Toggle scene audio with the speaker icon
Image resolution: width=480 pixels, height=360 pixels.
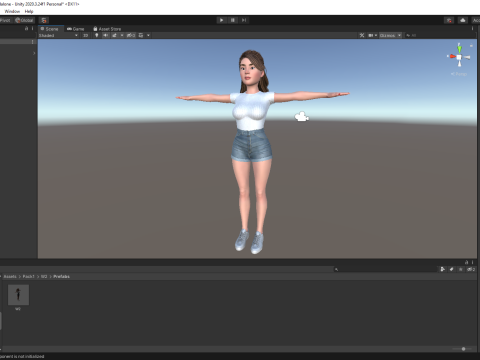106,35
